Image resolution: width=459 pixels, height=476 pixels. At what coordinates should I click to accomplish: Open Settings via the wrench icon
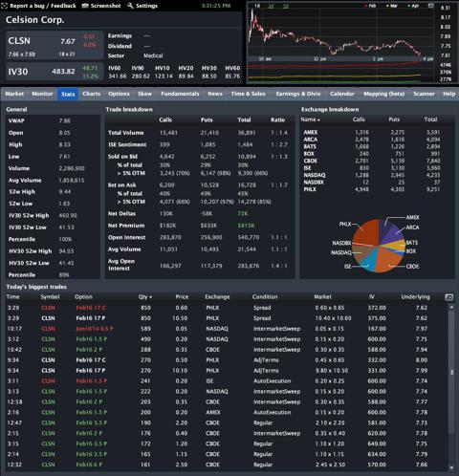click(130, 6)
